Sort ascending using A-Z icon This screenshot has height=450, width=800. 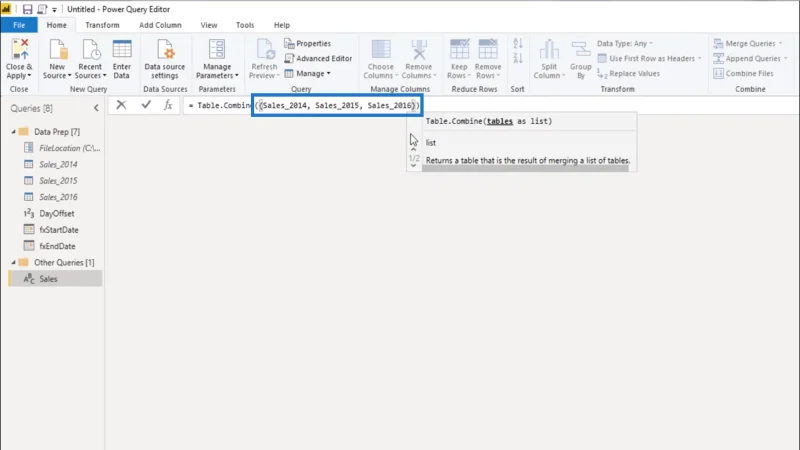point(518,44)
